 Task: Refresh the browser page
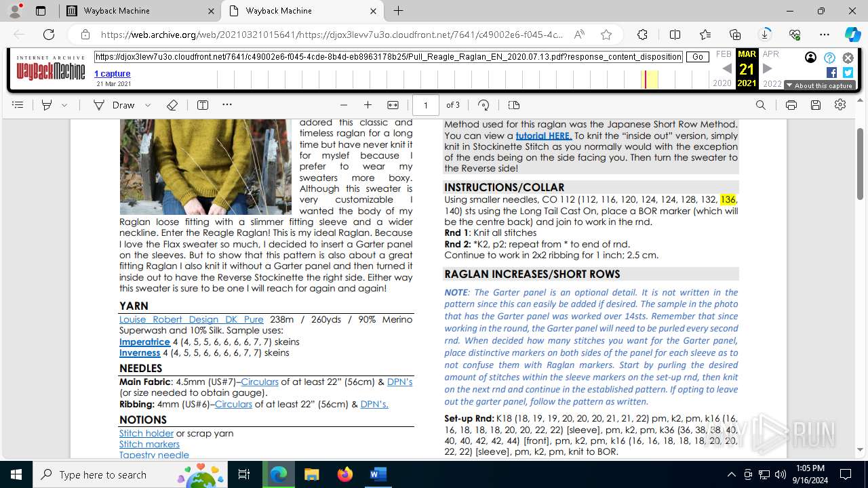(x=49, y=35)
